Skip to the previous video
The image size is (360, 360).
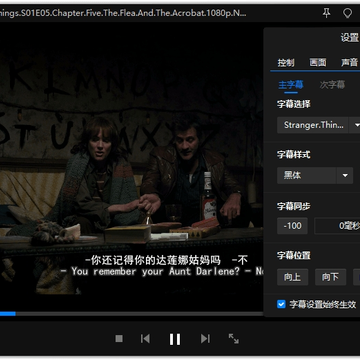click(145, 339)
